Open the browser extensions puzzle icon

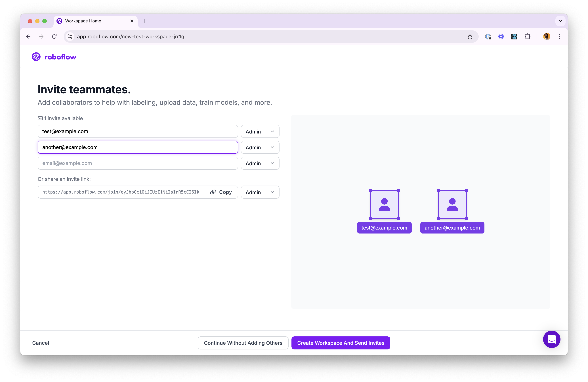[527, 36]
